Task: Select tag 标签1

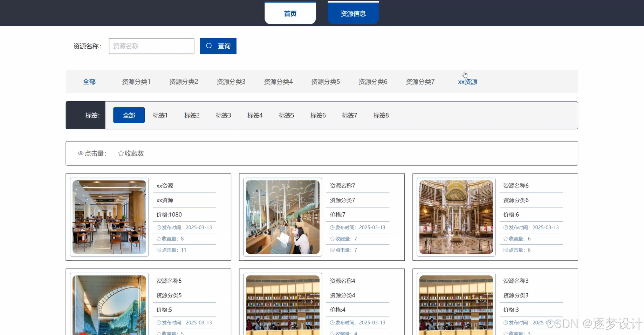Action: coord(160,115)
